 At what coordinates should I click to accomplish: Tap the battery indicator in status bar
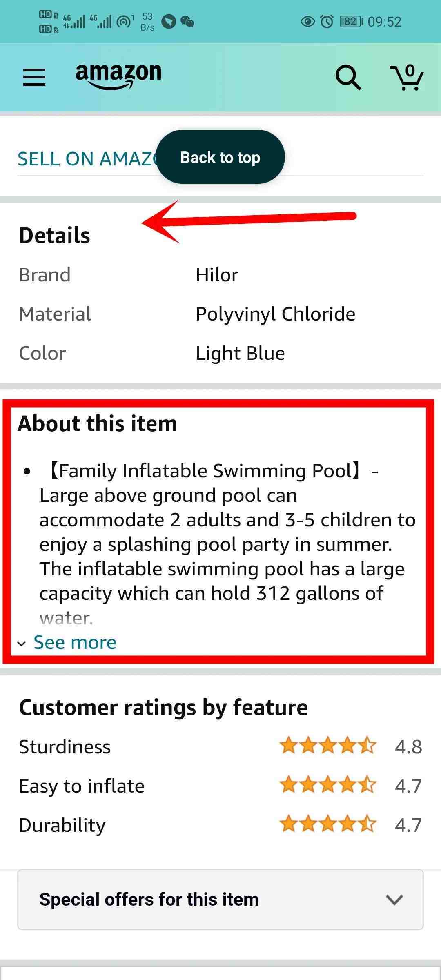tap(352, 21)
